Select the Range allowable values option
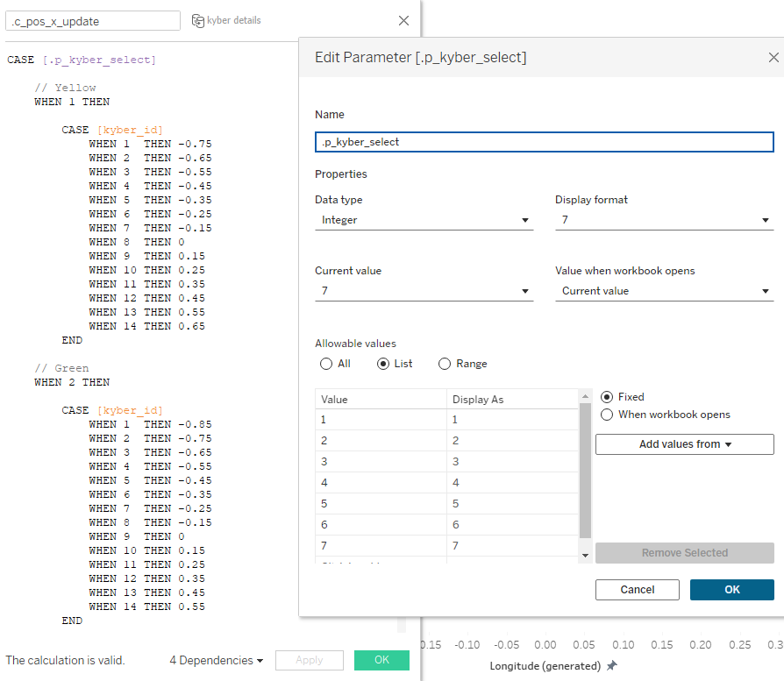784x681 pixels. pos(445,364)
